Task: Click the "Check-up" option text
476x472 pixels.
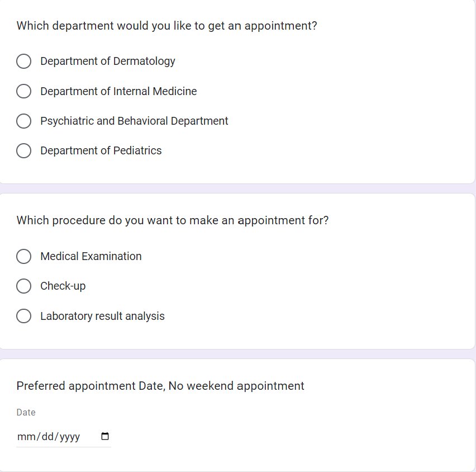Action: [63, 286]
